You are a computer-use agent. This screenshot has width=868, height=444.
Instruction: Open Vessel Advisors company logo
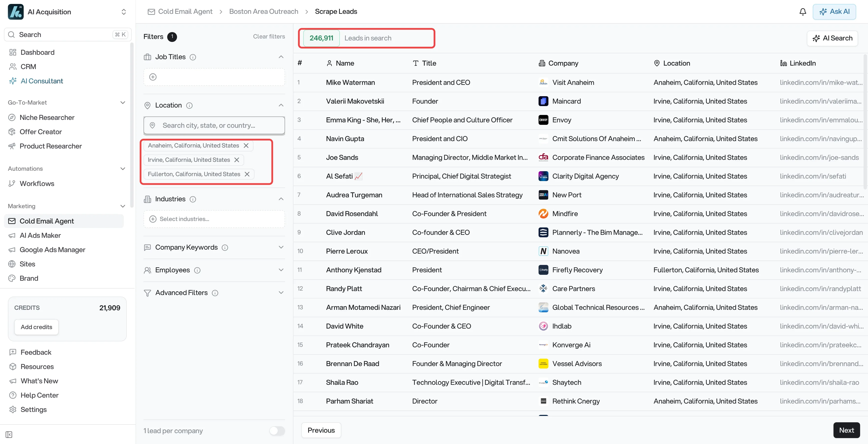[x=543, y=363]
